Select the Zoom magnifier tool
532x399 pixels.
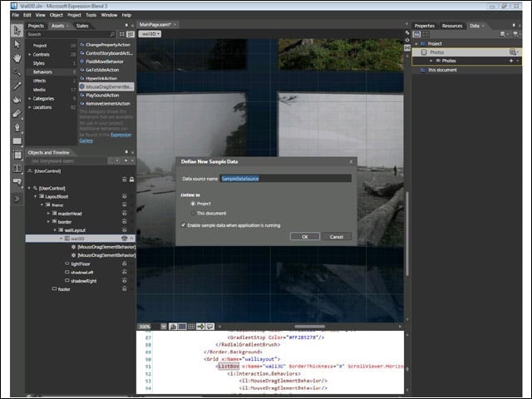coord(17,72)
